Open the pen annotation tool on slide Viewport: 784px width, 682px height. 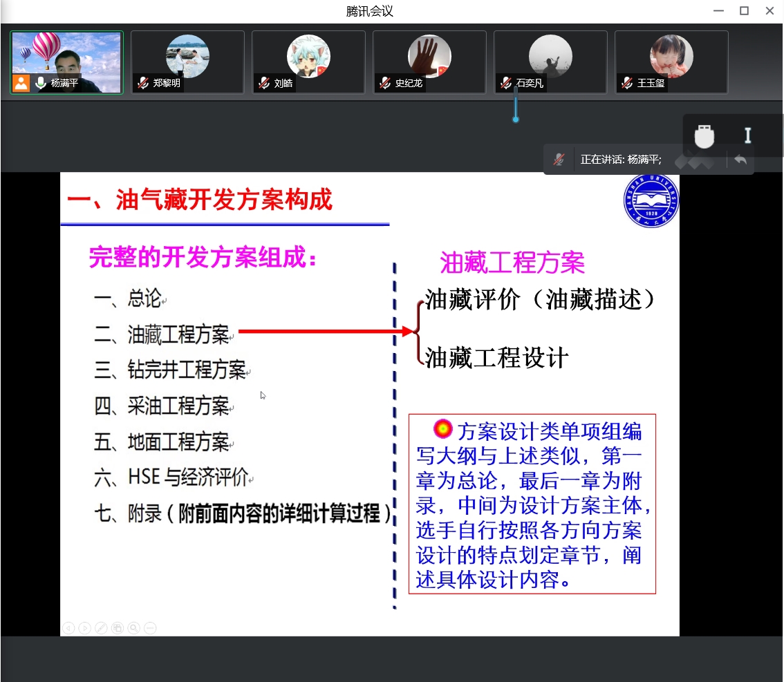coord(101,628)
